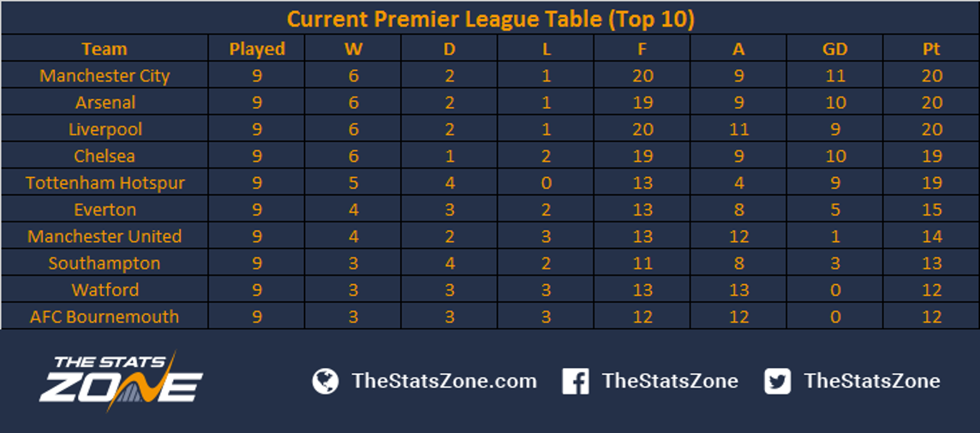Select the Played column header

click(x=257, y=49)
